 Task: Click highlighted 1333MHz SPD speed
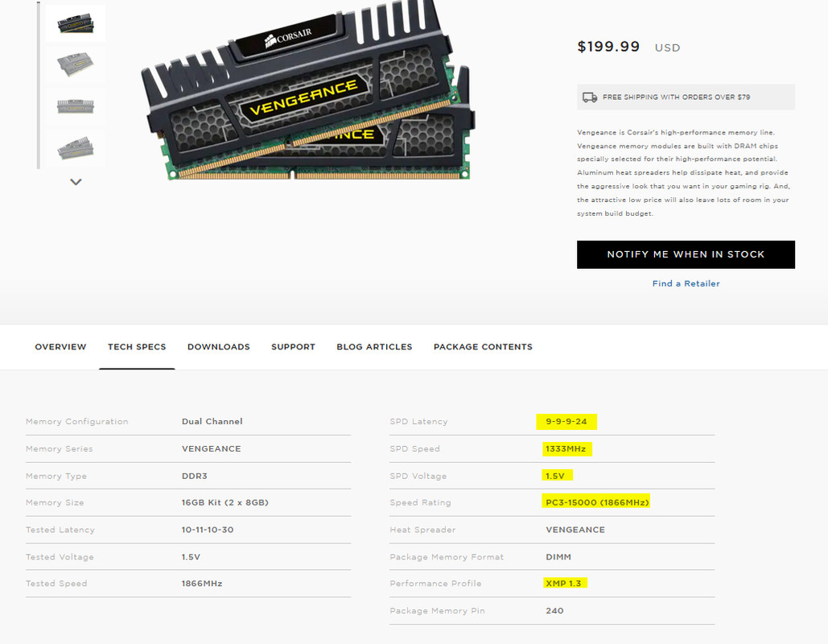(x=566, y=449)
